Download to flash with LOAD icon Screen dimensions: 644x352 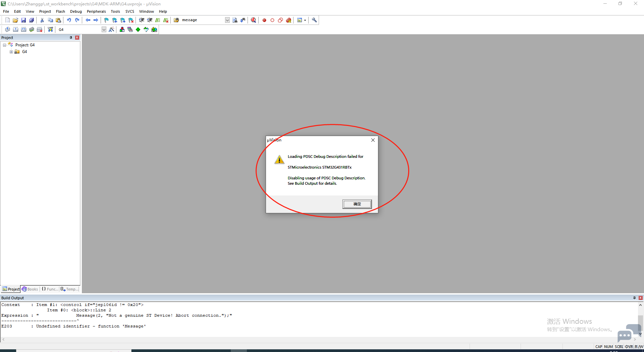(50, 30)
